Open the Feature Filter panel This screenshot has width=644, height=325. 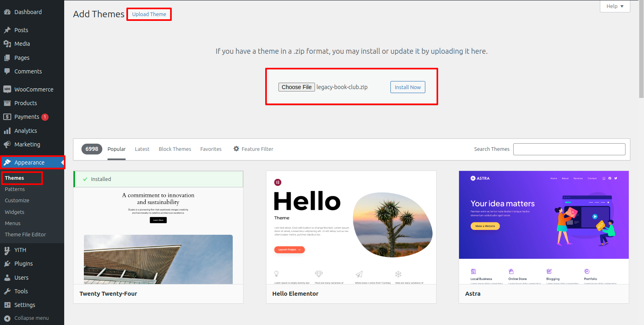pyautogui.click(x=253, y=149)
